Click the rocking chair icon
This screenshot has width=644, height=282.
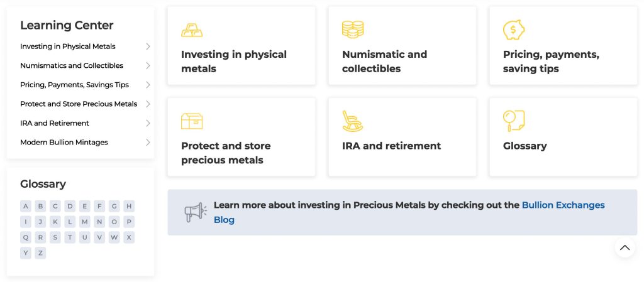click(x=352, y=121)
